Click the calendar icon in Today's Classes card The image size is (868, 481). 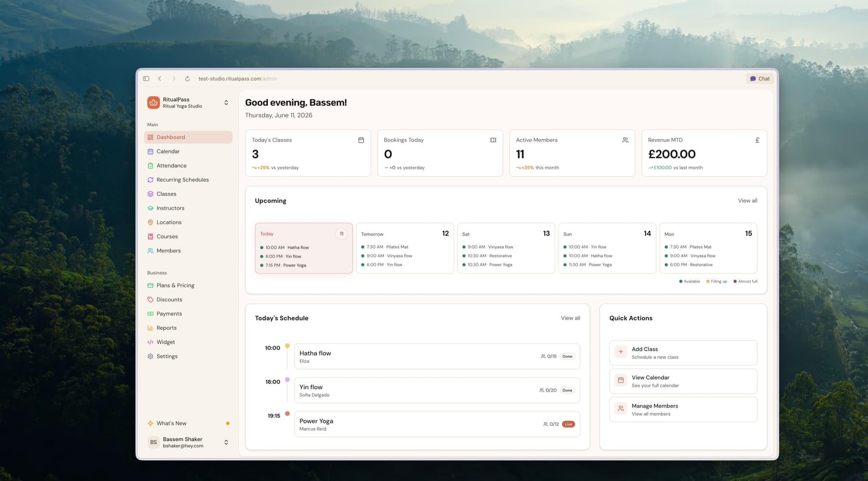click(361, 140)
